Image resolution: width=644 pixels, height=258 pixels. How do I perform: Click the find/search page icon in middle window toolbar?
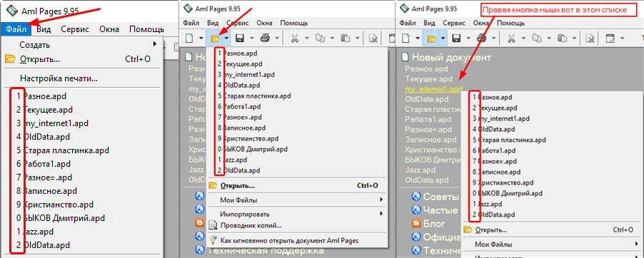coord(373,38)
